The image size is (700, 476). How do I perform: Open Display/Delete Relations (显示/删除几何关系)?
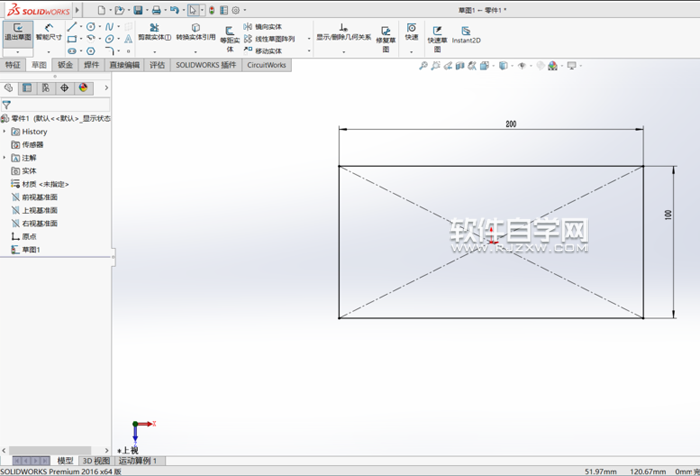coord(344,32)
